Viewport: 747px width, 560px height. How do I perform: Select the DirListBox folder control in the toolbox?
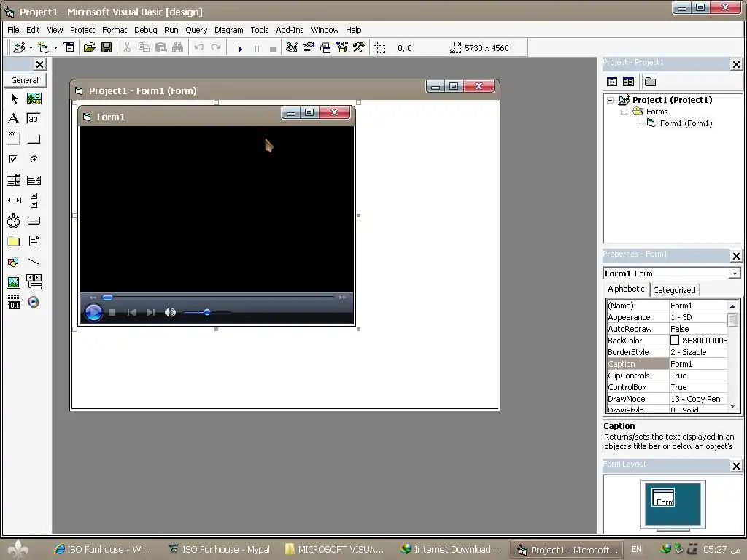pos(14,241)
